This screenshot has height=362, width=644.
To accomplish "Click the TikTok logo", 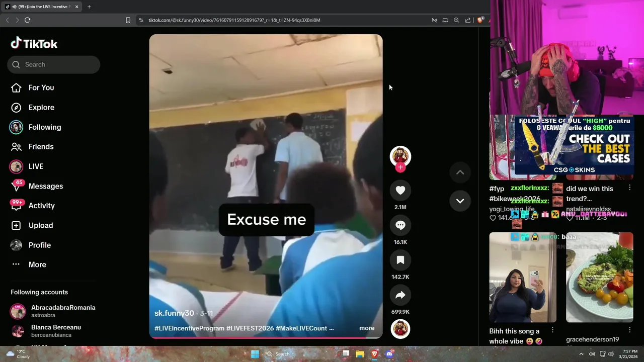I will coord(34,44).
